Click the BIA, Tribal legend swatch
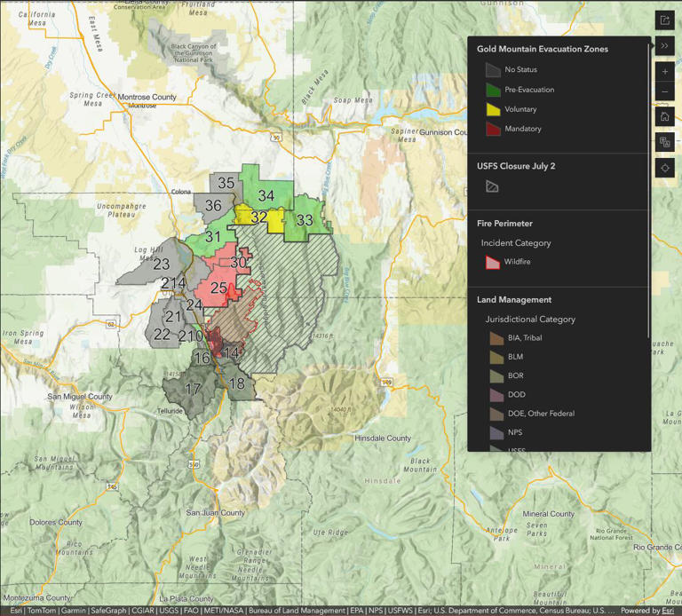This screenshot has width=682, height=616. [x=496, y=338]
